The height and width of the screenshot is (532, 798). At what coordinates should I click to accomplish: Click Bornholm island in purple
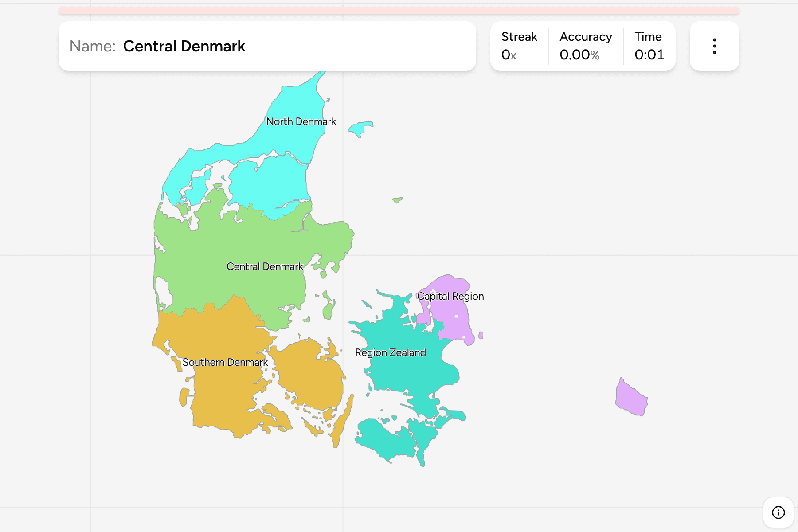click(631, 398)
